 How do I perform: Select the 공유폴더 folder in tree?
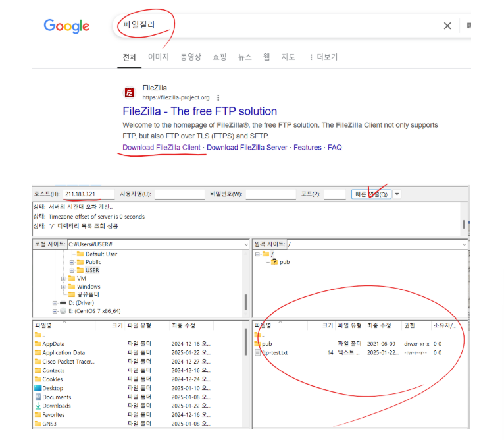88,294
